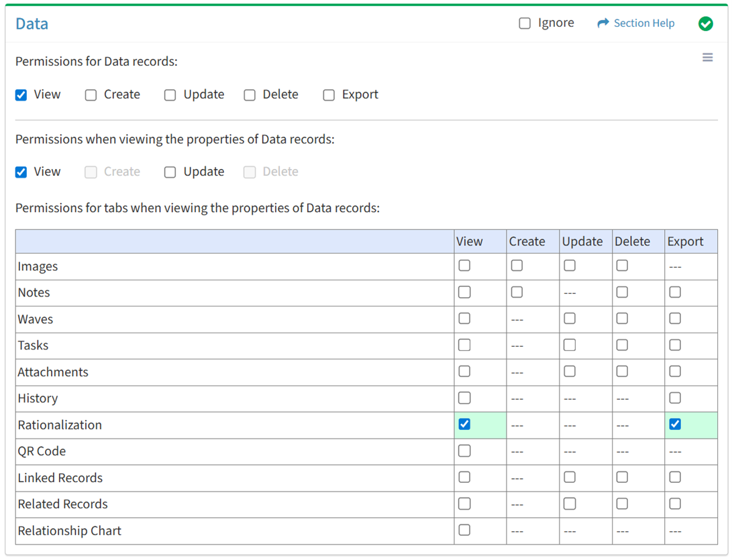Viewport: 732px width, 560px height.
Task: Uncheck Rationalization Export checkbox
Action: pos(675,424)
